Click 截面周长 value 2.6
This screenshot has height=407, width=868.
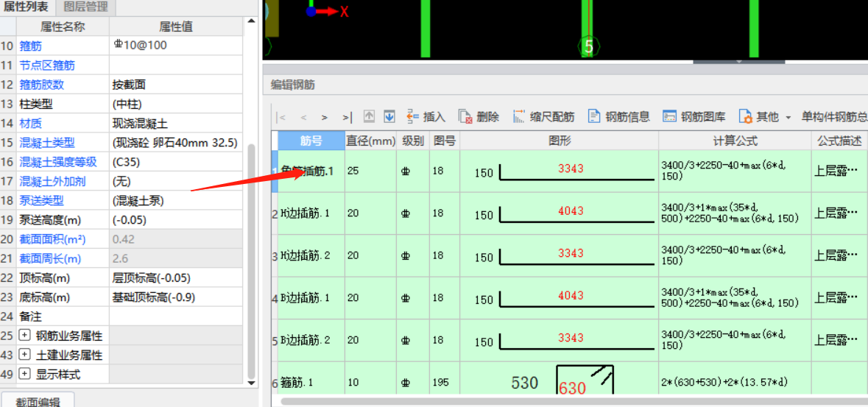(x=176, y=258)
